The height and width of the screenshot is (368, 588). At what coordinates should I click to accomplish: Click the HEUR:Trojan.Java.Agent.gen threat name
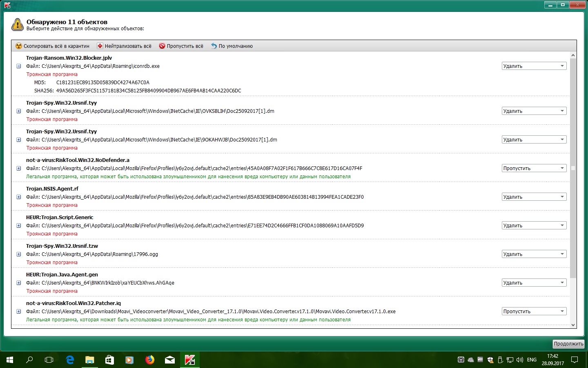[62, 274]
